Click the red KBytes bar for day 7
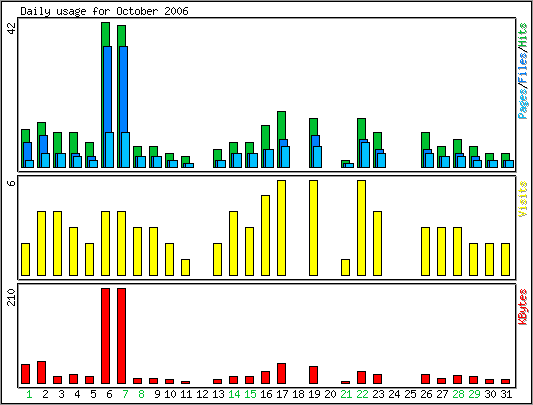 (122, 336)
